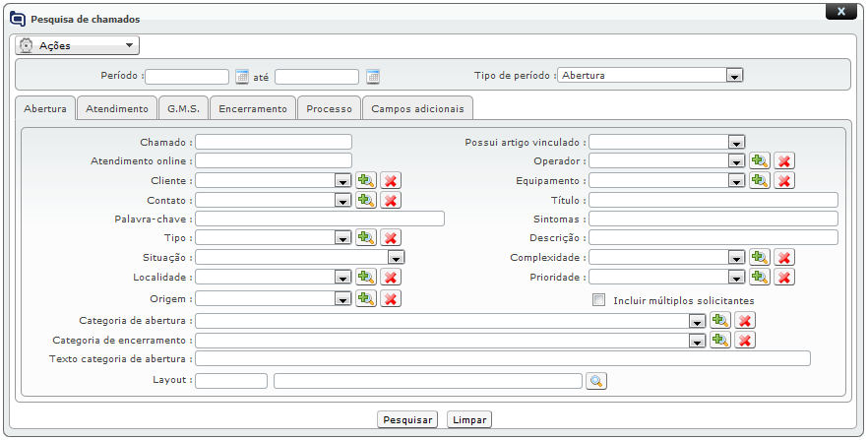This screenshot has height=440, width=868.
Task: Open Operador search lookup icon
Action: (x=760, y=161)
